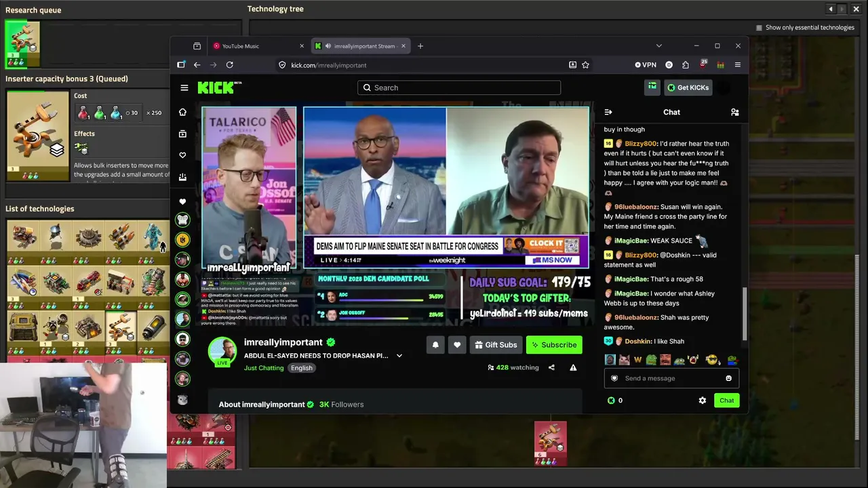Open the Following heart icon in Kick sidebar
The image size is (868, 488).
182,155
